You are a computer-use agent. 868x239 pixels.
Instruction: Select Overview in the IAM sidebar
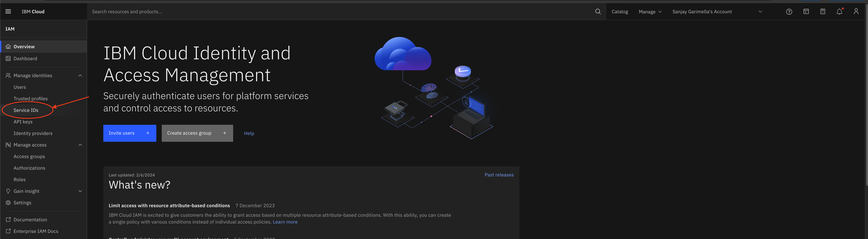[44, 47]
